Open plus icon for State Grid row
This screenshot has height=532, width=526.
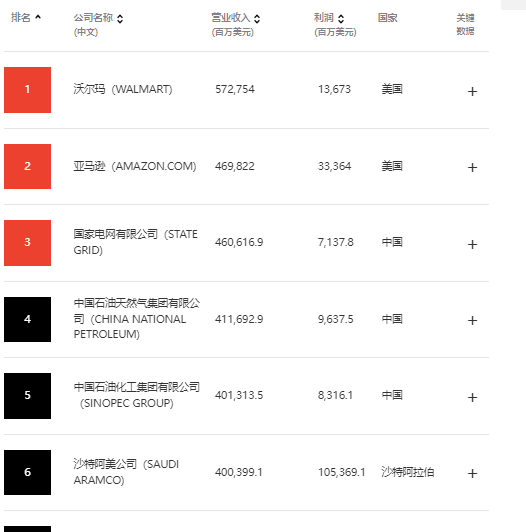coord(472,244)
